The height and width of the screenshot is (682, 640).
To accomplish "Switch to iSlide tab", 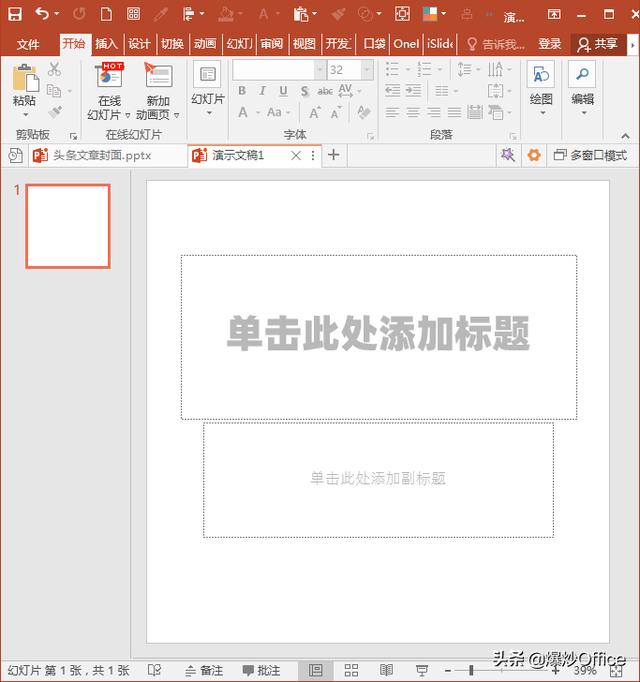I will (440, 44).
